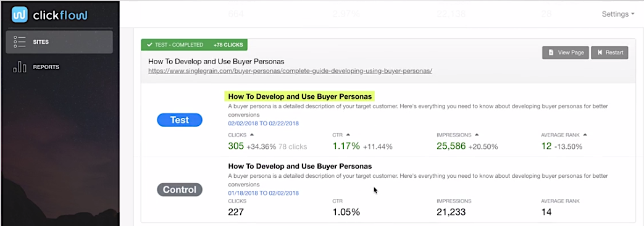Click the gray Control badge
644x226 pixels.
click(x=180, y=190)
